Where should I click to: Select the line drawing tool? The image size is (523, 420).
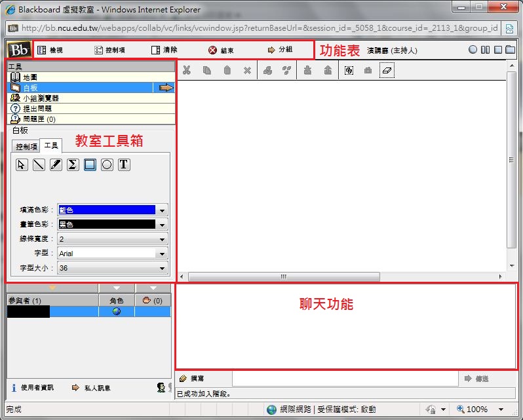[39, 165]
